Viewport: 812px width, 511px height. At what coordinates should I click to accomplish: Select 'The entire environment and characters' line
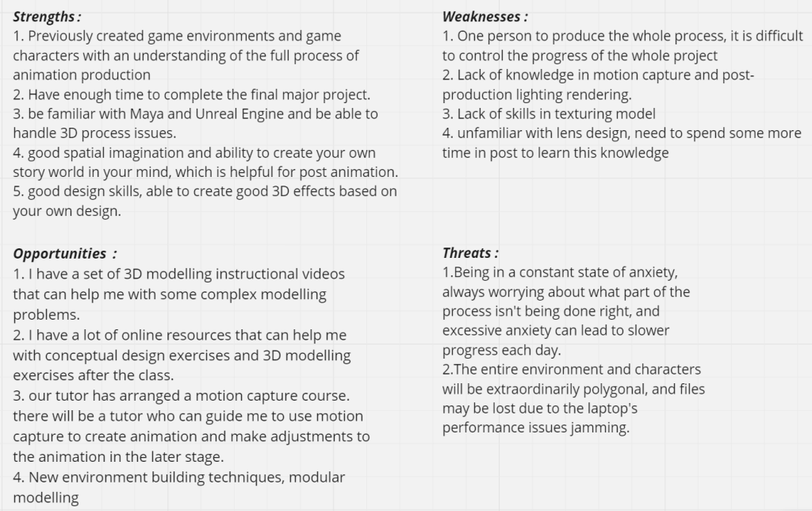click(571, 369)
